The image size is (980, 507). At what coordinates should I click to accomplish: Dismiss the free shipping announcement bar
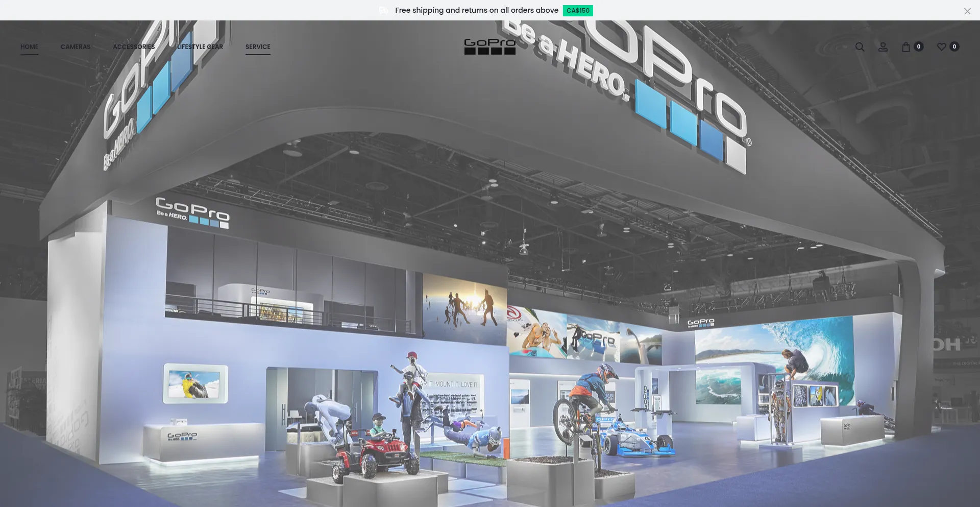(x=967, y=11)
